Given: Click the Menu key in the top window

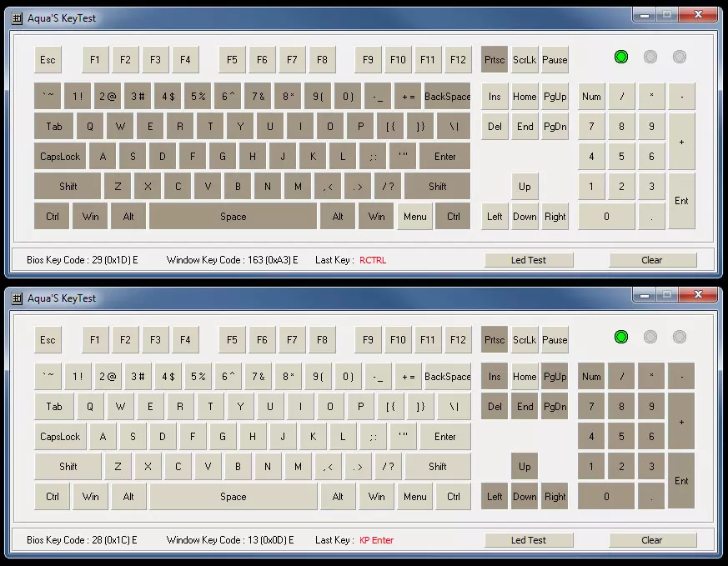Looking at the screenshot, I should click(414, 216).
